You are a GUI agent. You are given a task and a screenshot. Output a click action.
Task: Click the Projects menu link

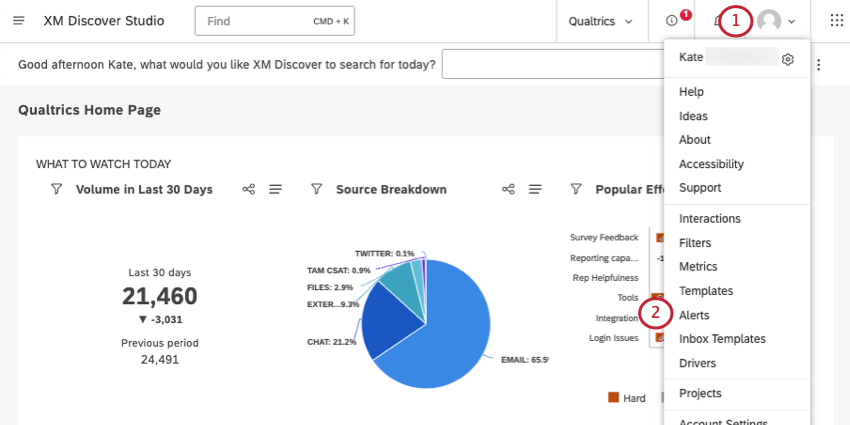pyautogui.click(x=700, y=393)
